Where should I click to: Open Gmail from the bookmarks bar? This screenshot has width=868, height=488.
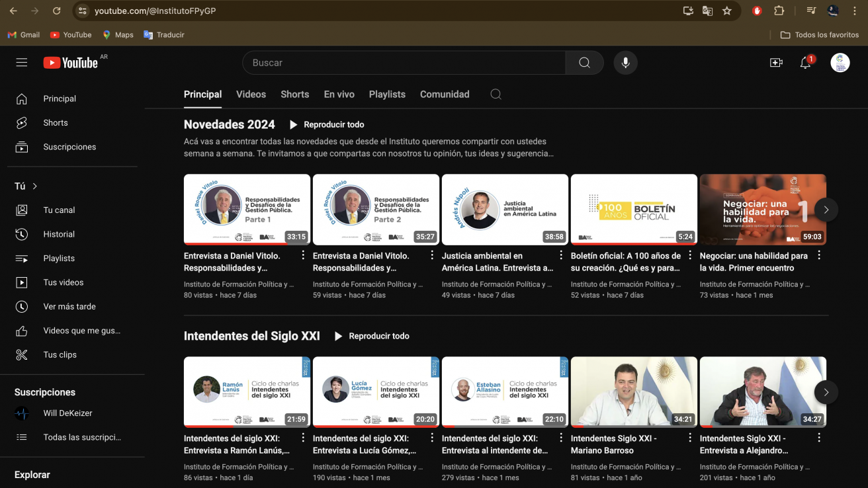point(23,34)
